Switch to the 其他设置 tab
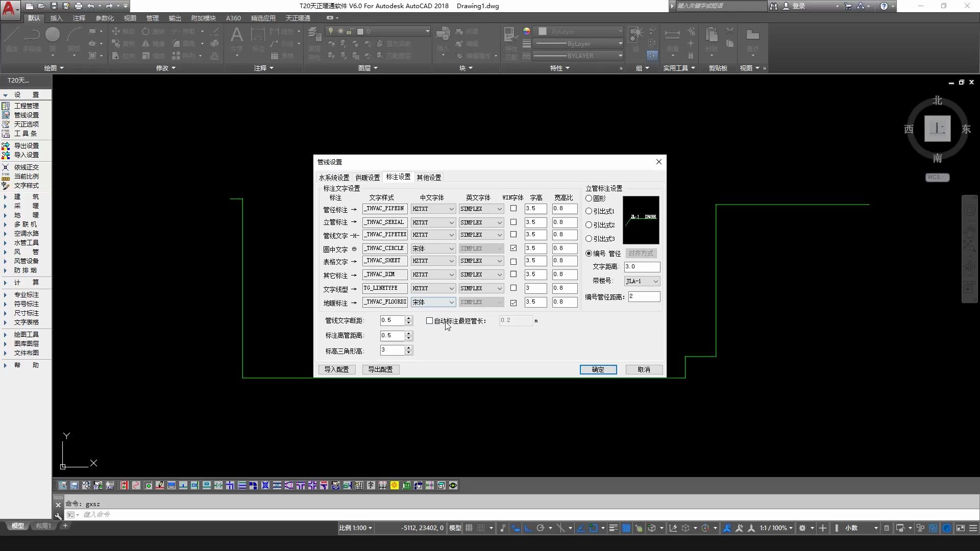Image resolution: width=980 pixels, height=551 pixels. 429,177
